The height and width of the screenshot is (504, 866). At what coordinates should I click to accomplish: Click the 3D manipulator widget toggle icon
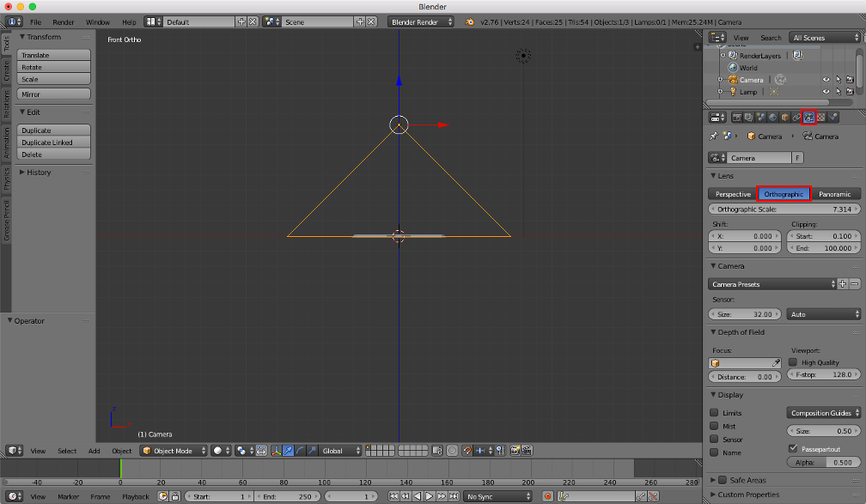pyautogui.click(x=276, y=451)
